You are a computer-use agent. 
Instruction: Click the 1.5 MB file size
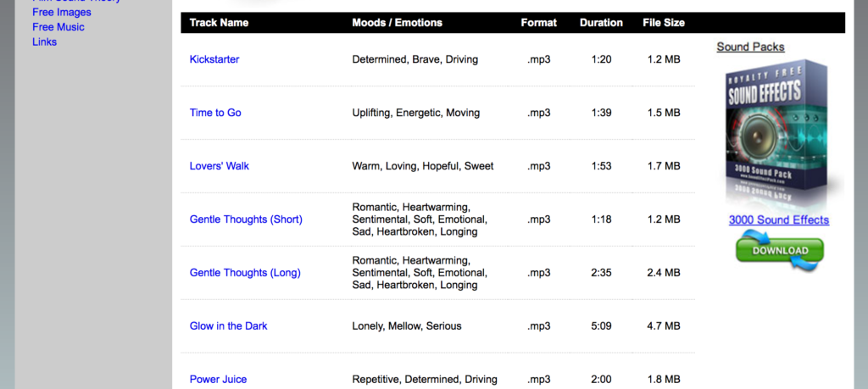coord(664,113)
